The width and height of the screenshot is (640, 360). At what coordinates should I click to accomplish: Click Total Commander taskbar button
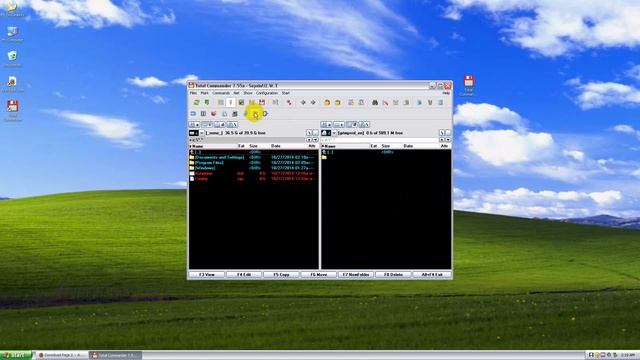pyautogui.click(x=116, y=356)
